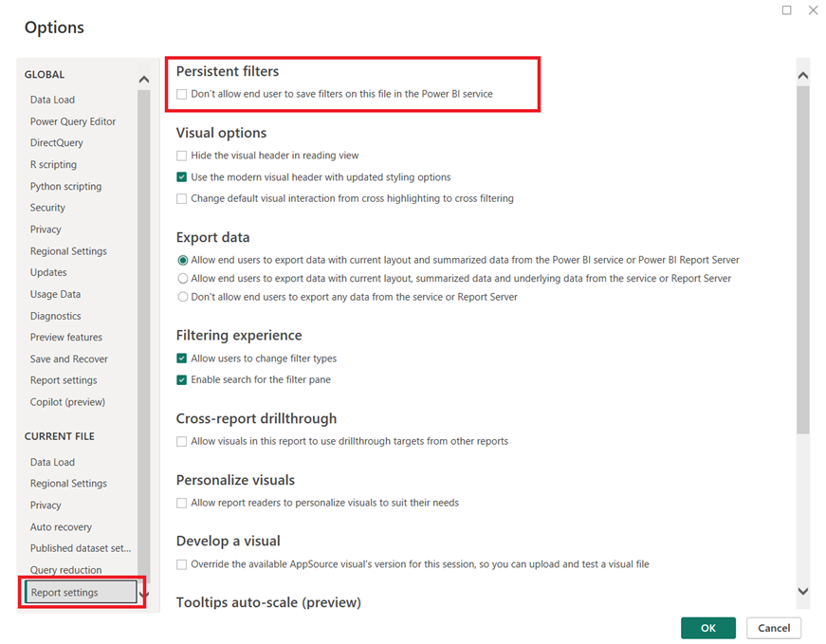Image resolution: width=826 pixels, height=644 pixels.
Task: Confirm settings with the OK button
Action: click(707, 628)
